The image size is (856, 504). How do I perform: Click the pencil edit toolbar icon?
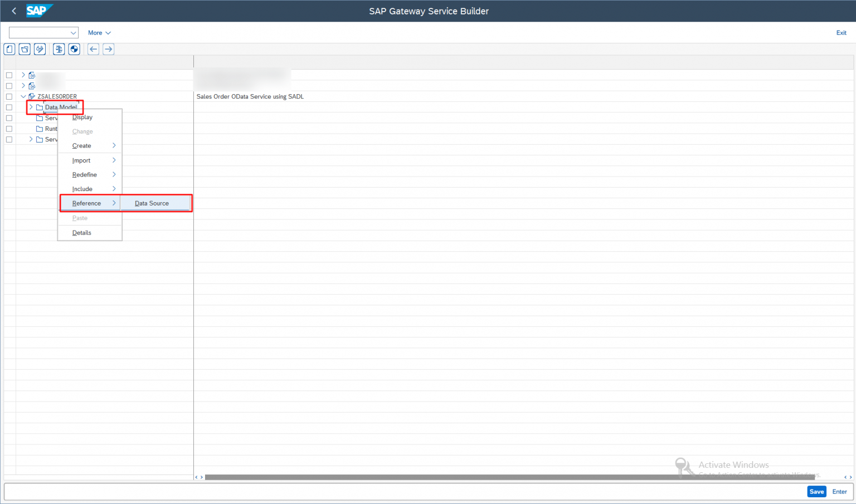point(40,49)
